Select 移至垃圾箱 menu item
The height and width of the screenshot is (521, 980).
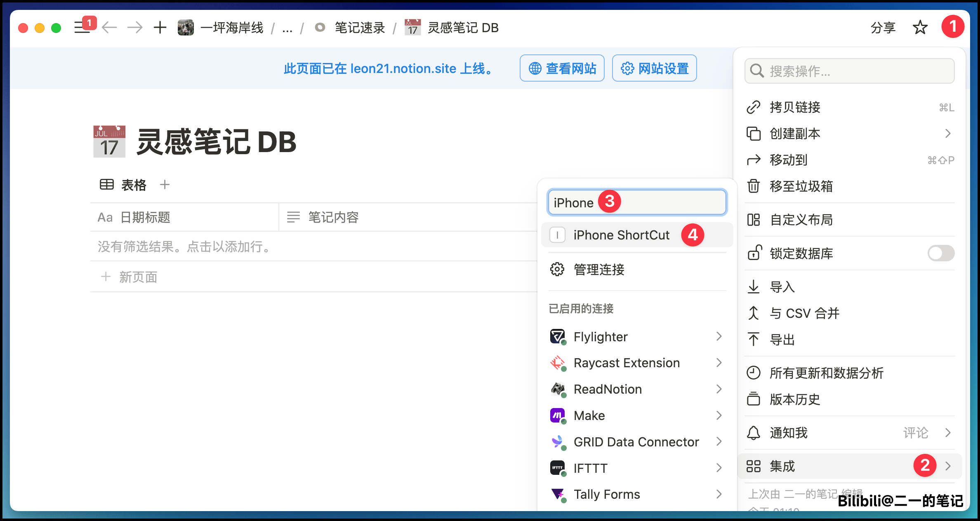coord(850,186)
